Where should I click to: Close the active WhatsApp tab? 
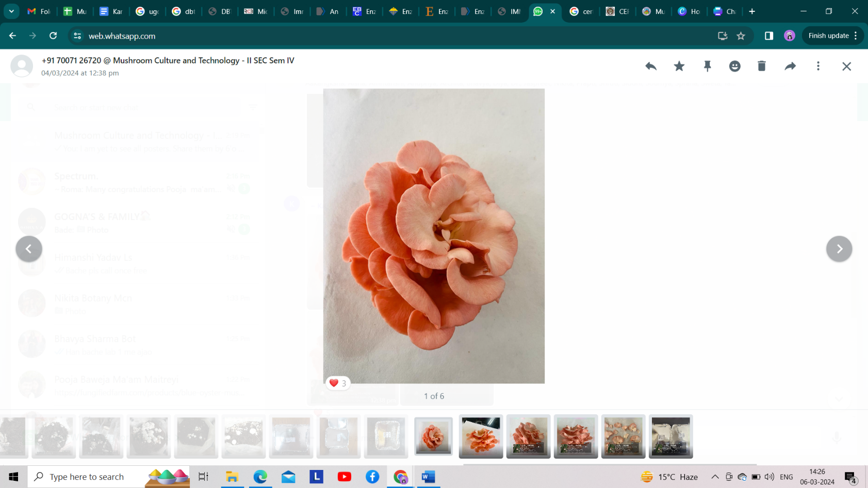(553, 11)
